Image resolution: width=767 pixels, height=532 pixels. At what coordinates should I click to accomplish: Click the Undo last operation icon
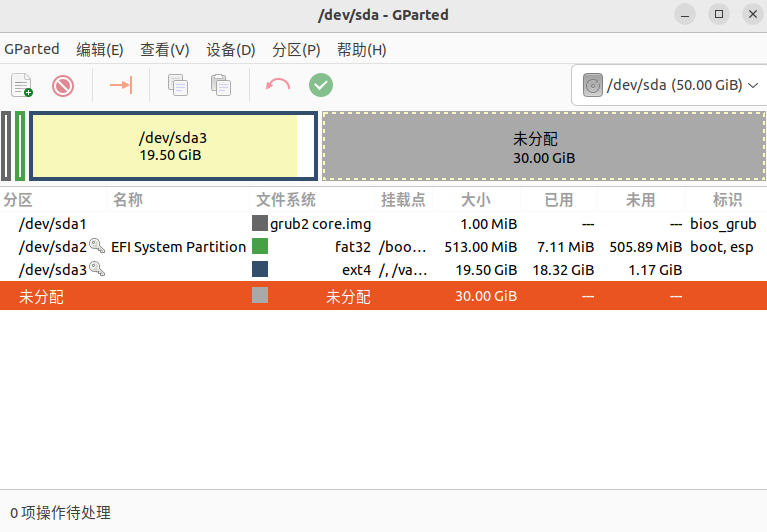click(x=277, y=85)
